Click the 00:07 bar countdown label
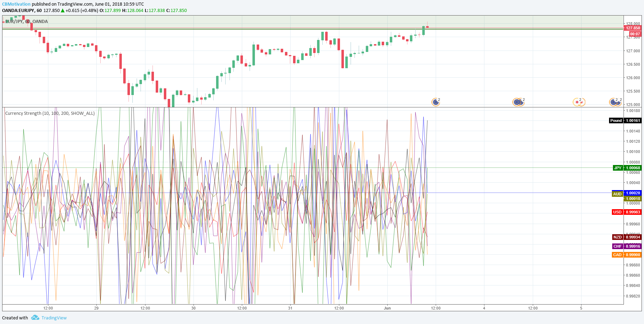The width and height of the screenshot is (644, 324). click(635, 34)
